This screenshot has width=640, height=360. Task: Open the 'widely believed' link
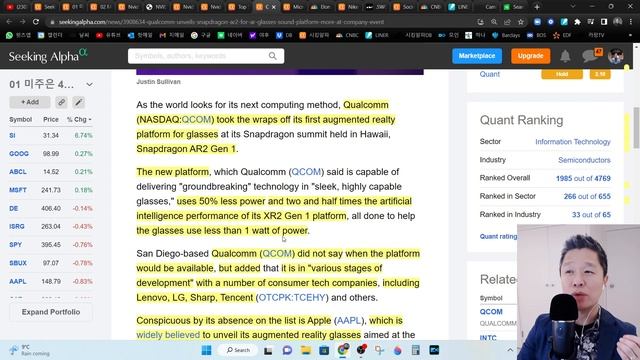pyautogui.click(x=168, y=335)
